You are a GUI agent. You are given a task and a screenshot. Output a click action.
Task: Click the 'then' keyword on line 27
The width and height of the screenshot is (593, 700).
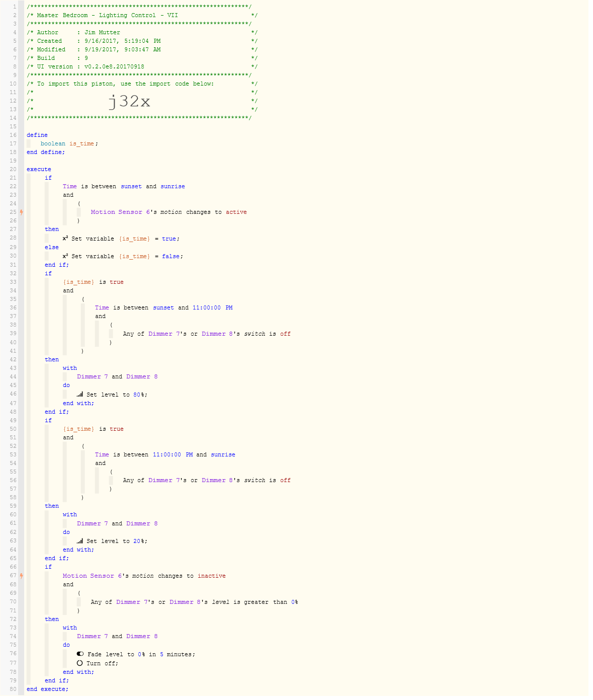52,229
